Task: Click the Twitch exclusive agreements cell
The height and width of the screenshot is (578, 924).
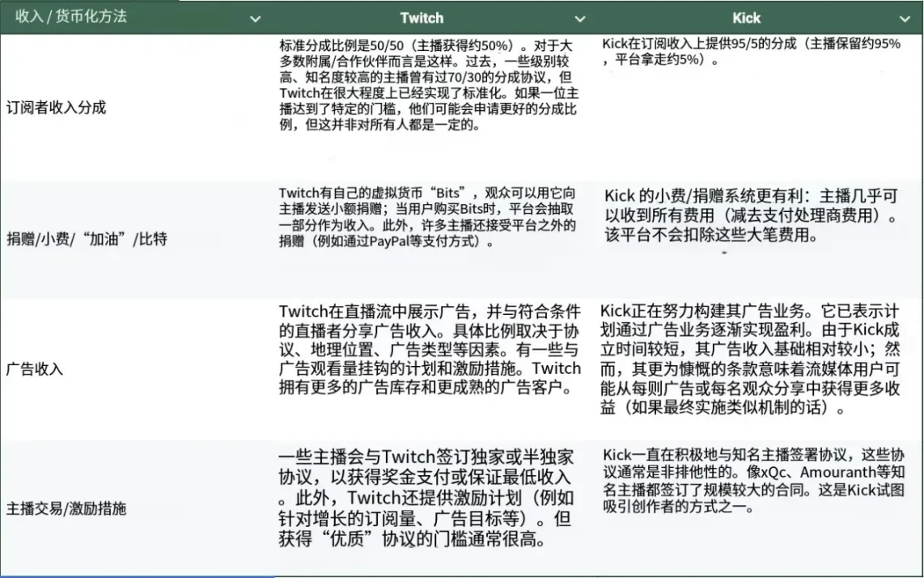Action: 429,496
